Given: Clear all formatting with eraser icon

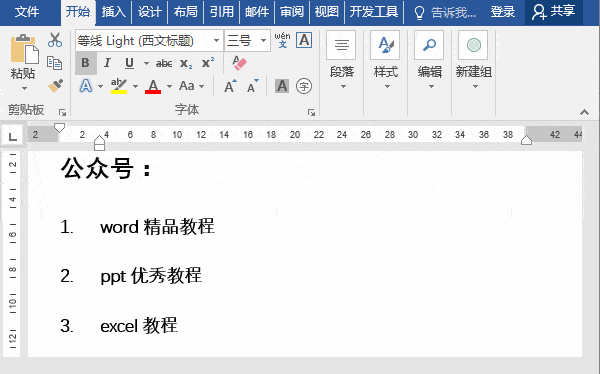Looking at the screenshot, I should tap(240, 63).
